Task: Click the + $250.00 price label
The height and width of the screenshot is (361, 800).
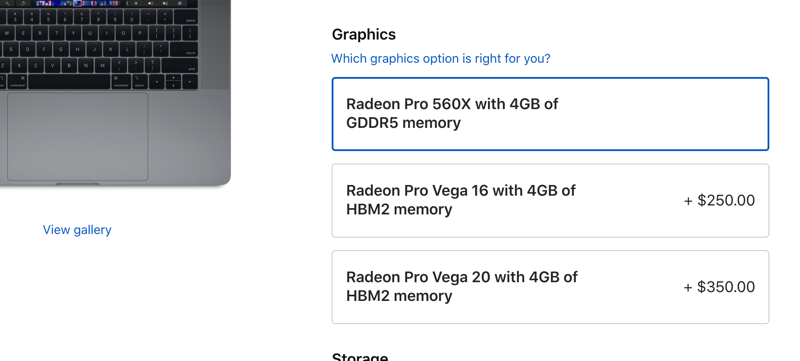Action: click(x=719, y=200)
